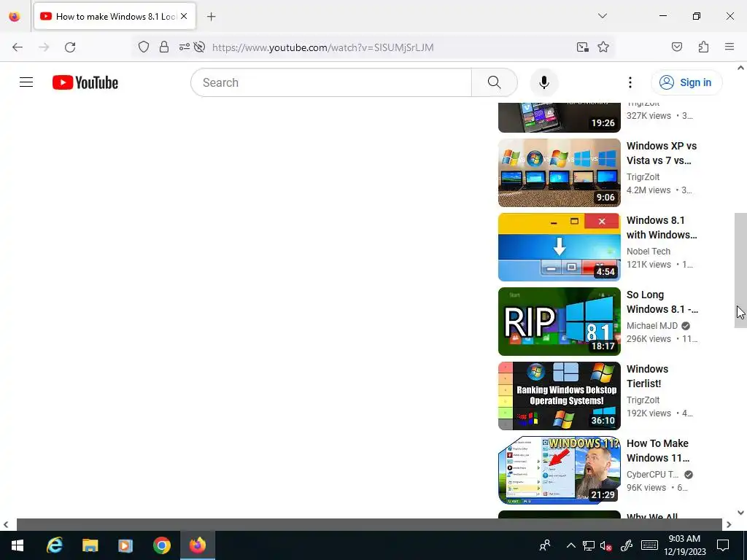Click the browser forward arrow
Screen dimensions: 747x560
tap(44, 47)
